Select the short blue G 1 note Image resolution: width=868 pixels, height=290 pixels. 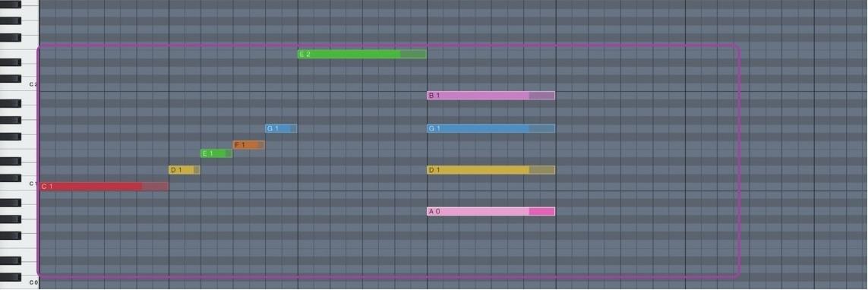pos(281,128)
